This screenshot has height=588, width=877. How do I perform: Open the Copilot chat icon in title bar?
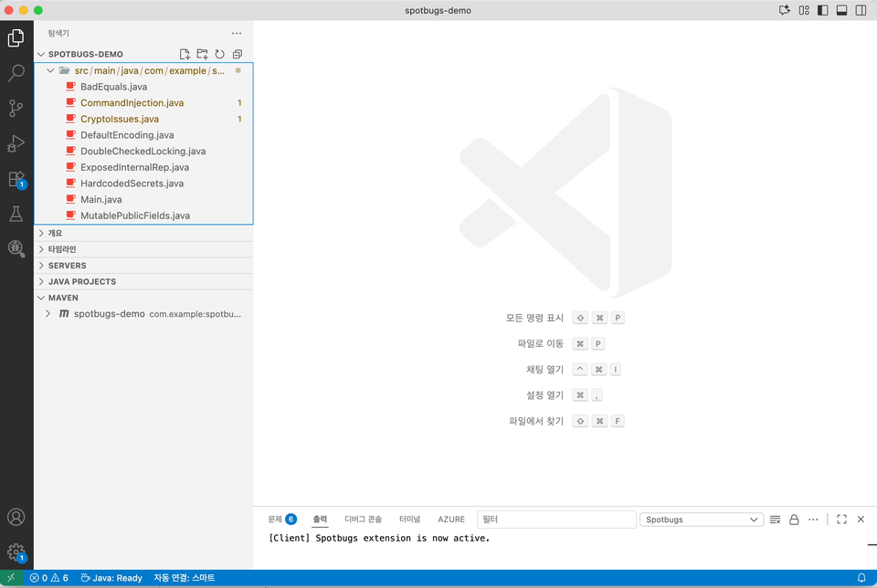784,10
